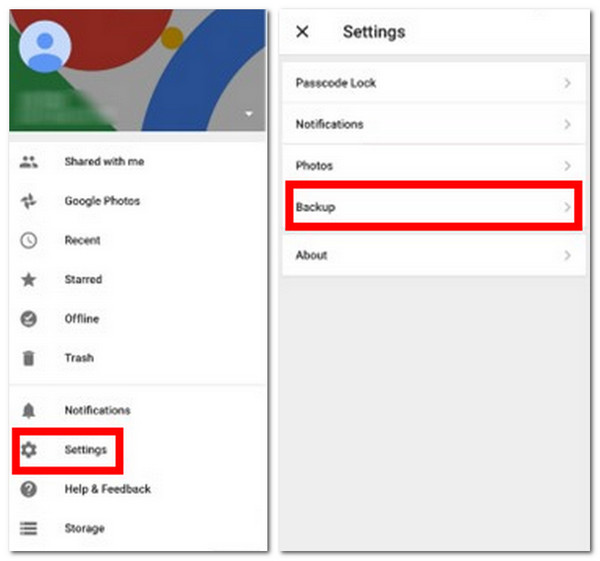Open the Backup settings entry
The height and width of the screenshot is (561, 600).
coord(432,207)
